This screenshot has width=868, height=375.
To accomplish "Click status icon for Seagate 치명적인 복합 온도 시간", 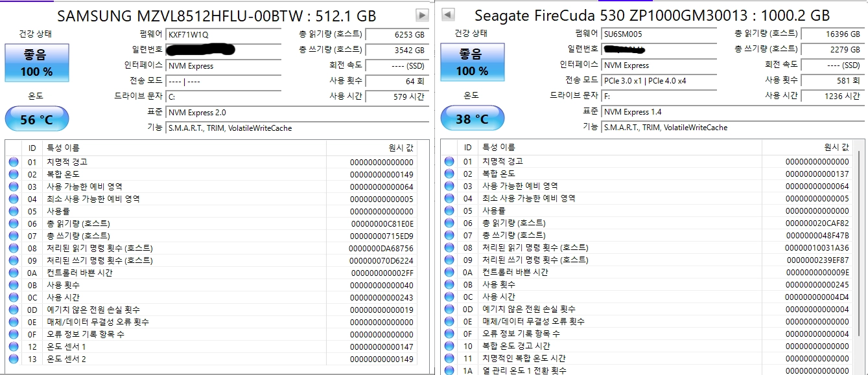I will coord(449,358).
